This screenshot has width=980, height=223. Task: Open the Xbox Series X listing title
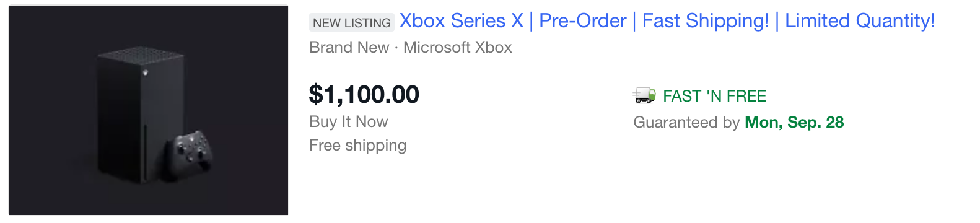pyautogui.click(x=667, y=21)
